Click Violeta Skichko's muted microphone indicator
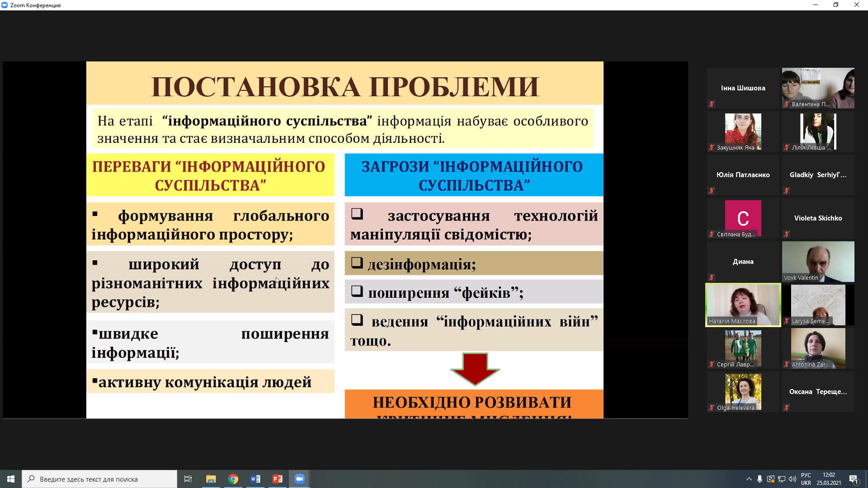This screenshot has width=868, height=488. click(787, 234)
